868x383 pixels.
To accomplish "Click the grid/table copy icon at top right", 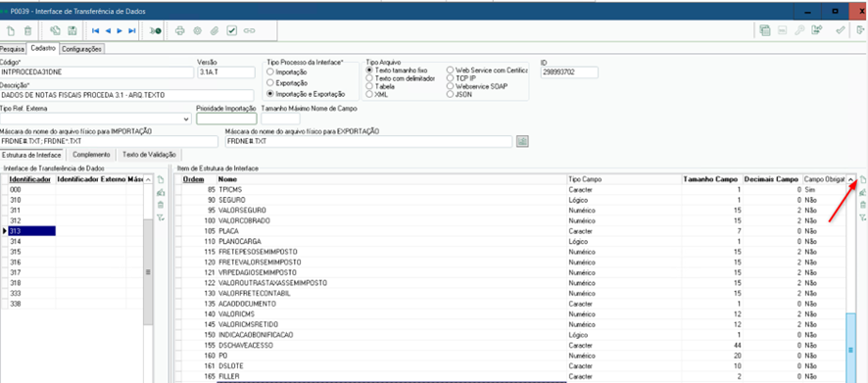I will (x=765, y=31).
